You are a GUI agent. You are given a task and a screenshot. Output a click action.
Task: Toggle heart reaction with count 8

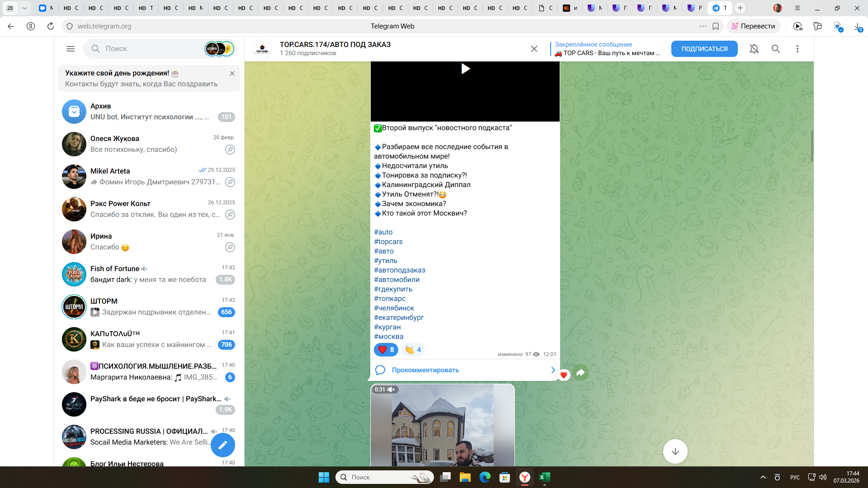pyautogui.click(x=386, y=350)
